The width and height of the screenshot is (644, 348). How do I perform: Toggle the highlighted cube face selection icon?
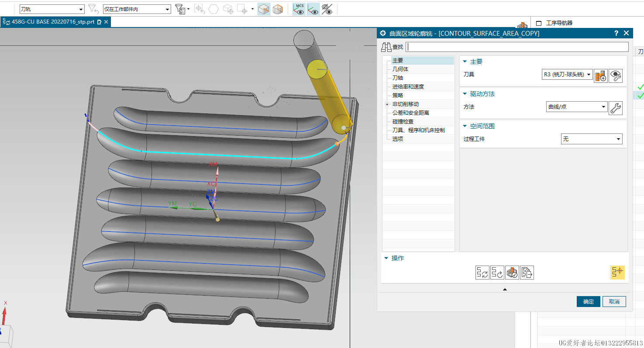pos(264,9)
